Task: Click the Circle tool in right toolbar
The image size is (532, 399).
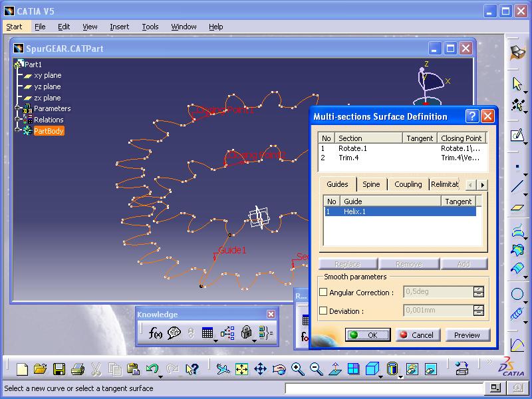Action: click(517, 293)
